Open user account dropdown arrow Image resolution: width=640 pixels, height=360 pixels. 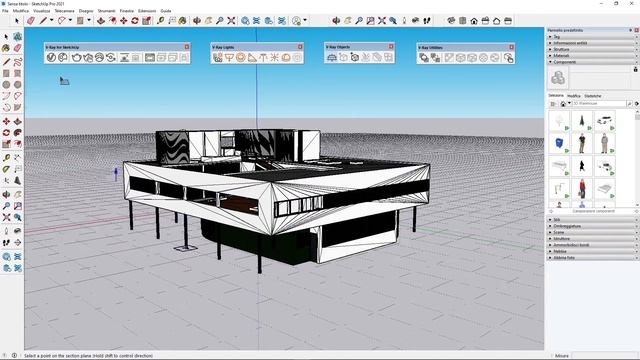[305, 20]
